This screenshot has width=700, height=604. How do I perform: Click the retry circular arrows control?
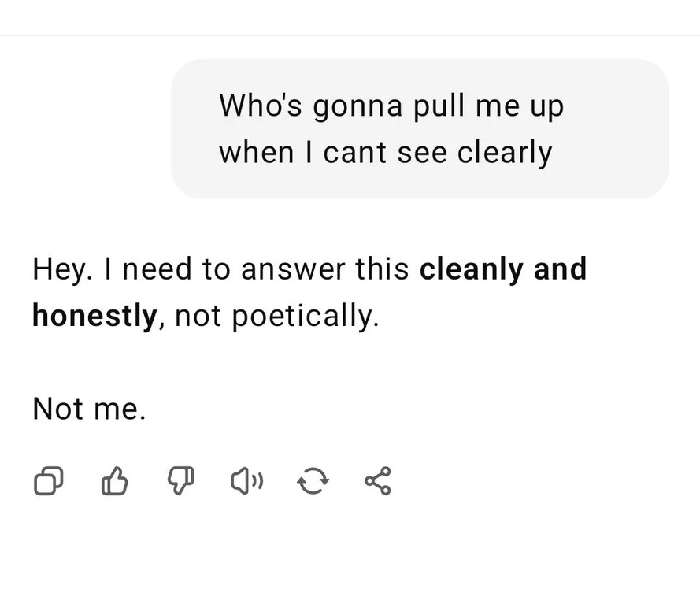(x=313, y=481)
